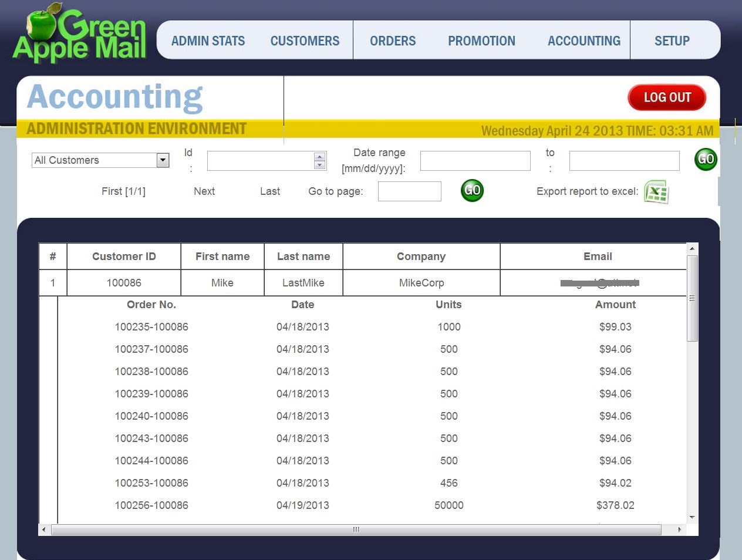Image resolution: width=742 pixels, height=560 pixels.
Task: Click order number 100235-100086
Action: [x=151, y=327]
